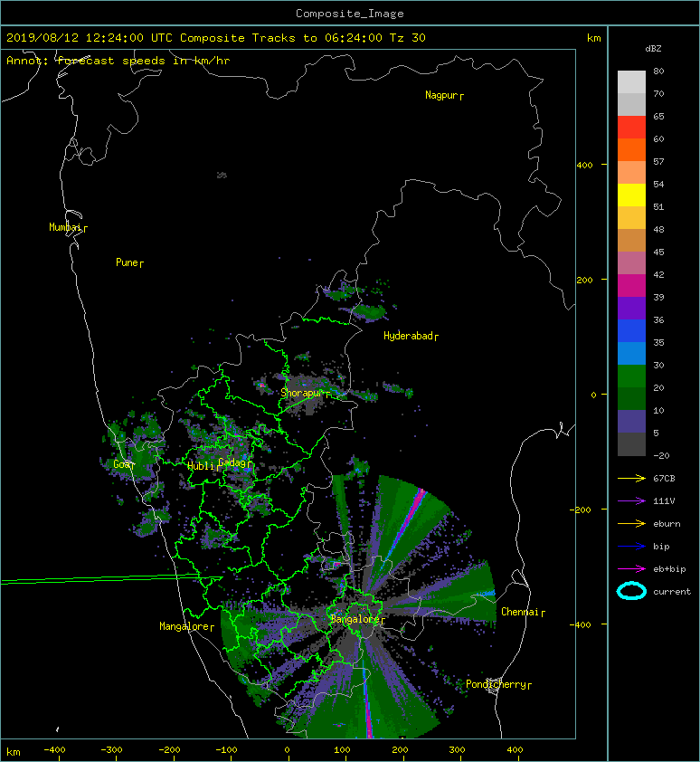Click the Mangalore city label
Screen dimensions: 700x762
coord(184,626)
